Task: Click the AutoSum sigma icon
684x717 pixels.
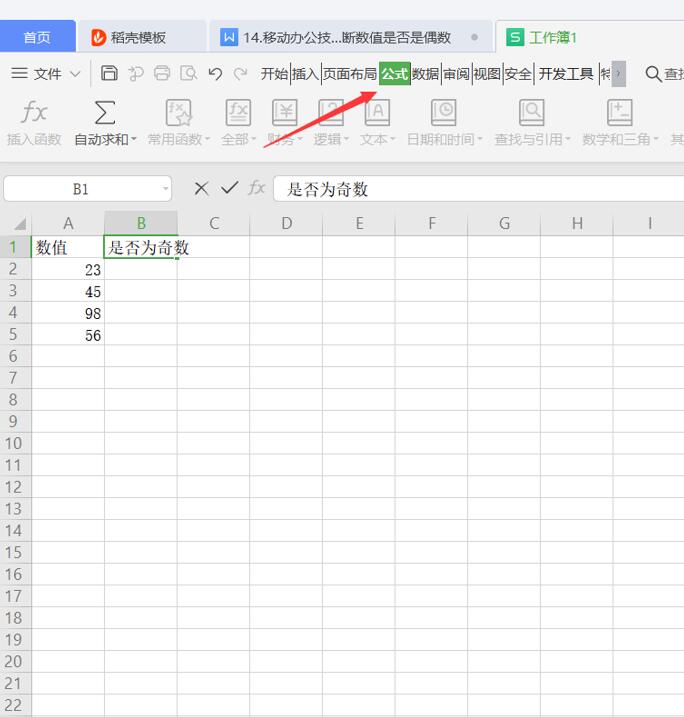Action: click(105, 112)
